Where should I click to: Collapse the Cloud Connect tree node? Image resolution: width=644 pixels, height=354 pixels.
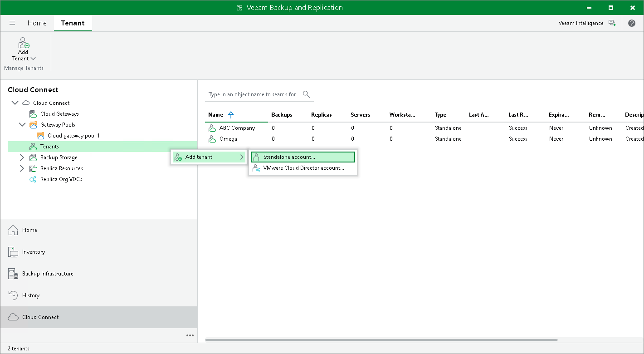pos(15,103)
